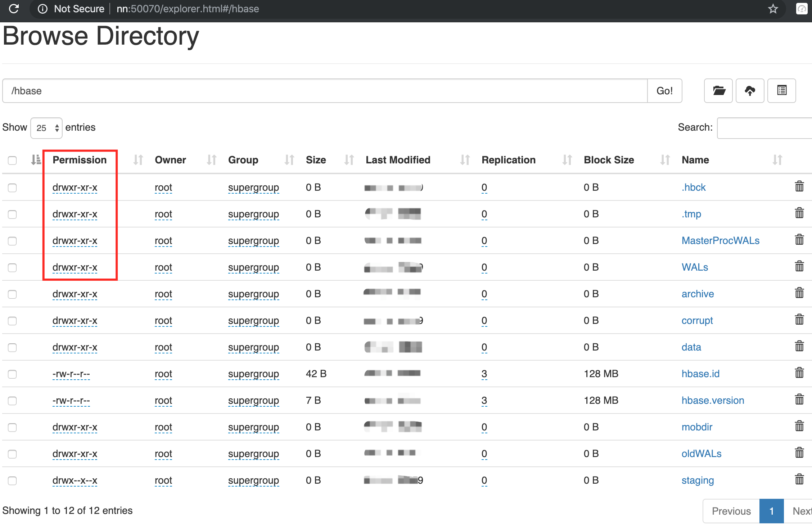Select the .tmp row checkbox
Viewport: 812px width, 524px height.
[12, 214]
